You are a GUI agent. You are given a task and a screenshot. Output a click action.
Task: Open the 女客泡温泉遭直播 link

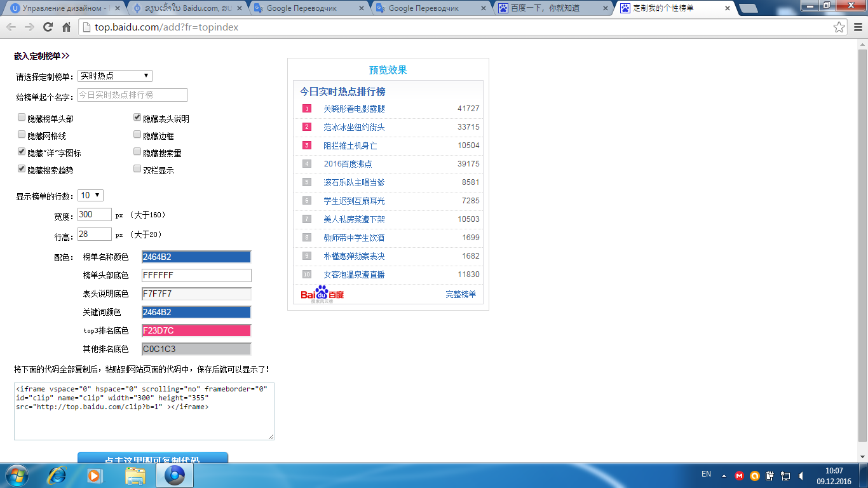(354, 274)
